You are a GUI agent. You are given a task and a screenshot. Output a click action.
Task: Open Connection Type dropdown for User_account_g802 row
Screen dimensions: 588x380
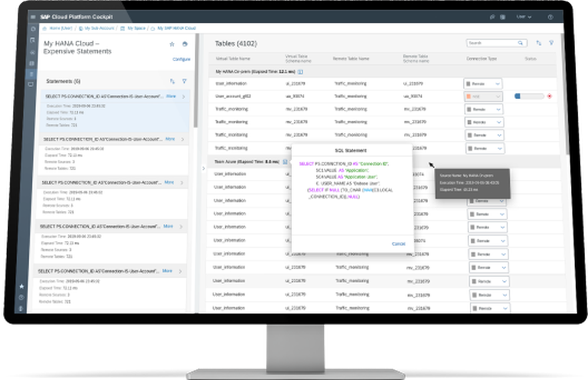tap(483, 97)
